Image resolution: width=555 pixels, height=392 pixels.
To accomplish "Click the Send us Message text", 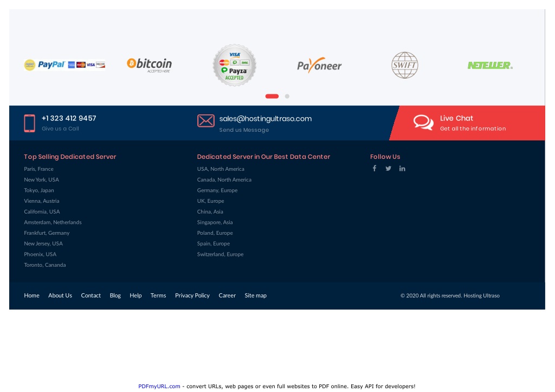I will pos(244,130).
